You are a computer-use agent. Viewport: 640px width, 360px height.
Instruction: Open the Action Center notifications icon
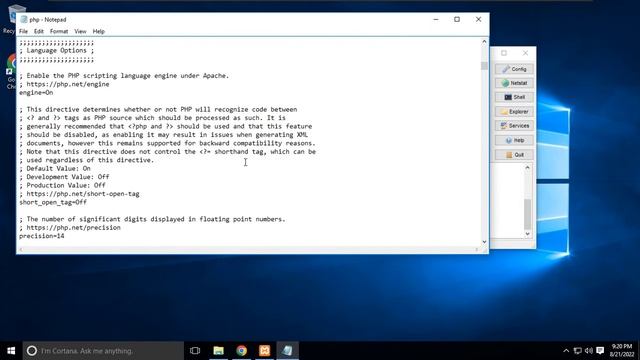[x=600, y=351]
